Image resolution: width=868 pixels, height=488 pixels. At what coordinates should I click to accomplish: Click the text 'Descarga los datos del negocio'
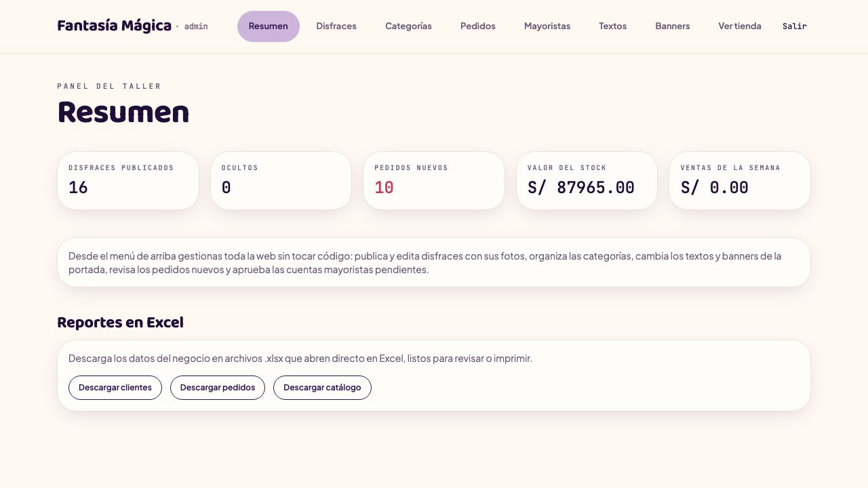tap(300, 359)
